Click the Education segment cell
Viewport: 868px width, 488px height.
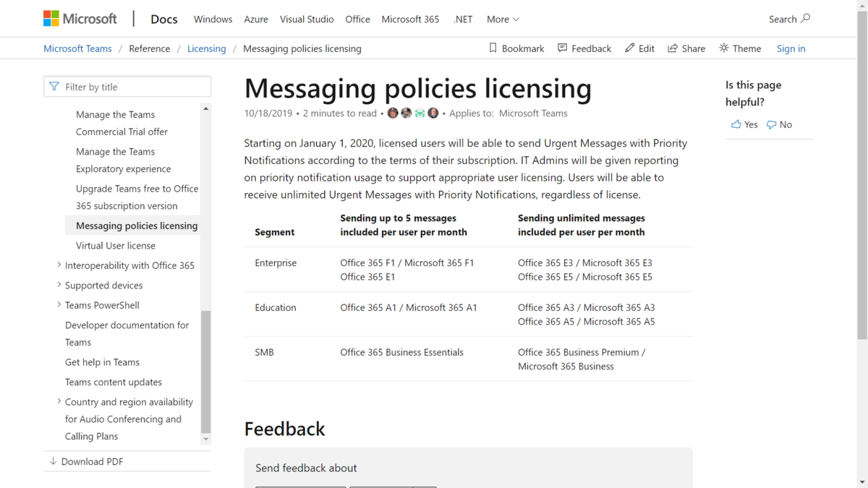click(276, 307)
